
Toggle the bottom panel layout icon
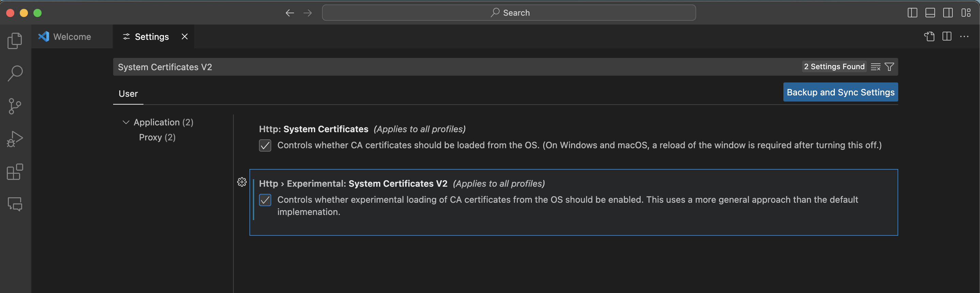[x=930, y=13]
